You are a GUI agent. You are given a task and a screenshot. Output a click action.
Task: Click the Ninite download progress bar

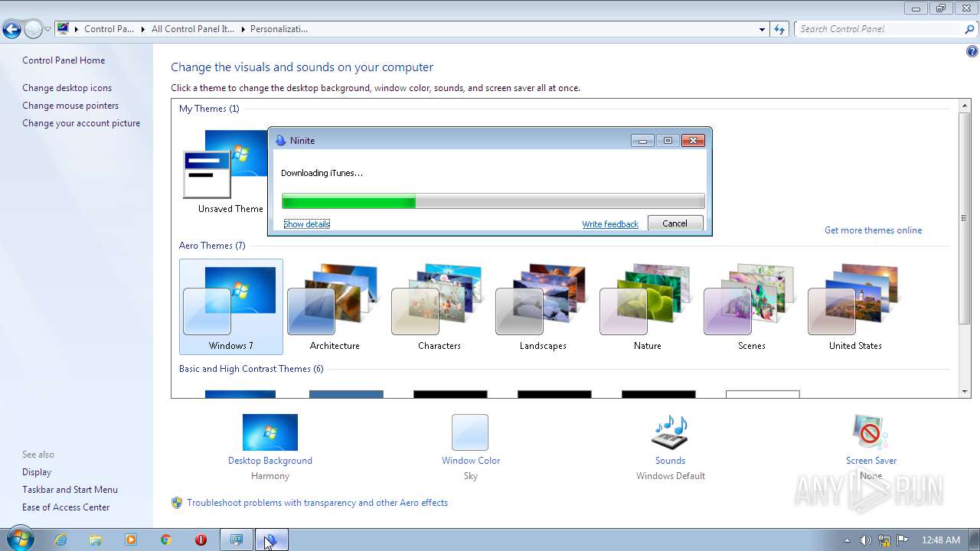click(x=493, y=201)
